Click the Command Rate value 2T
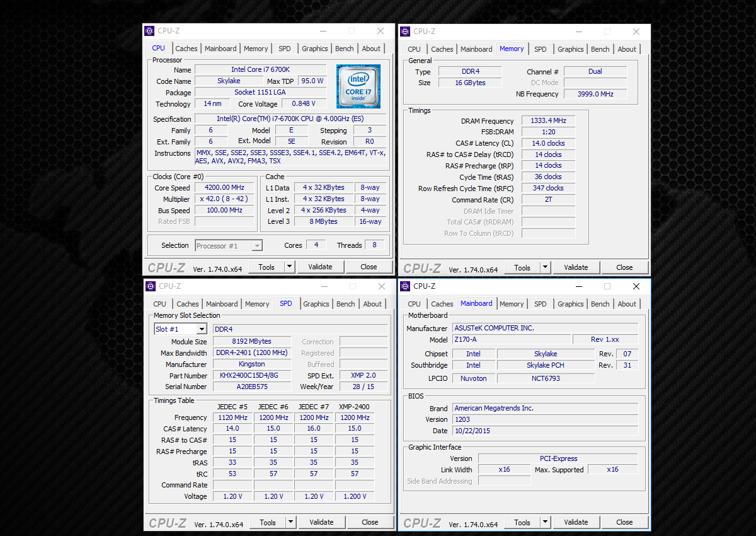Screen dimensions: 756x536 pos(548,199)
